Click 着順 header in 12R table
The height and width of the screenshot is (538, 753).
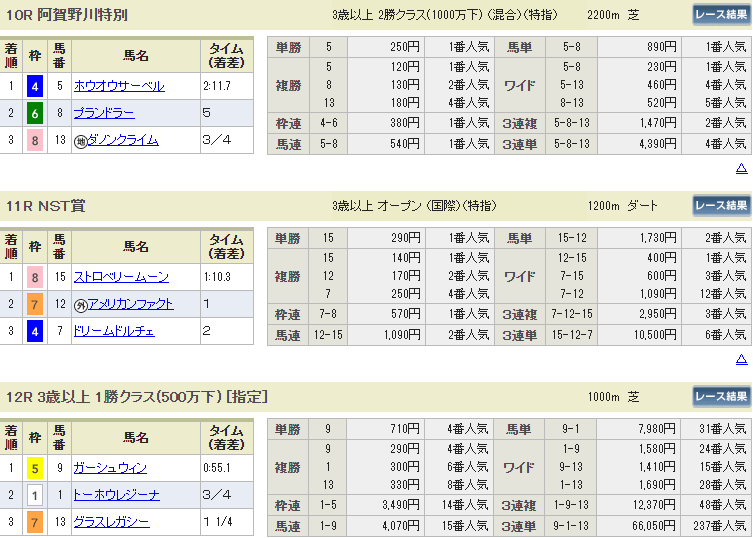[11, 438]
